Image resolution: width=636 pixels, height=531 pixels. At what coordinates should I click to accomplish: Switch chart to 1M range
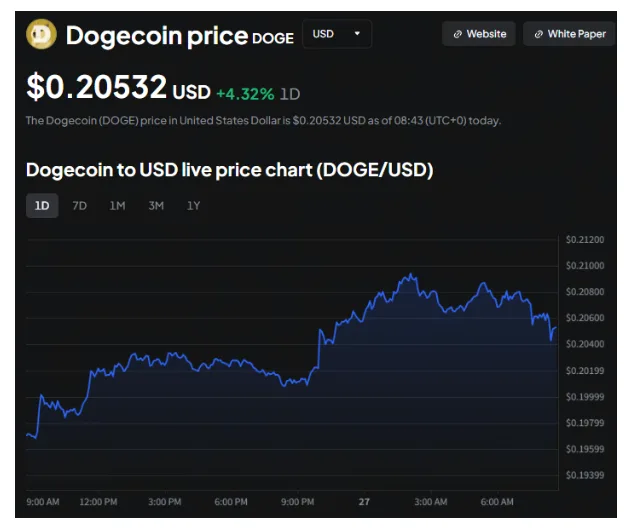point(117,206)
